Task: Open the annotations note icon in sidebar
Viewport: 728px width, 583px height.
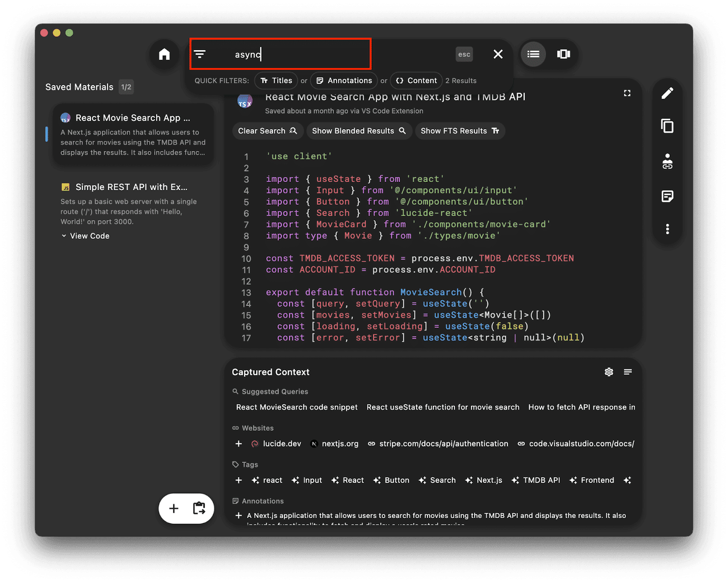Action: point(667,196)
